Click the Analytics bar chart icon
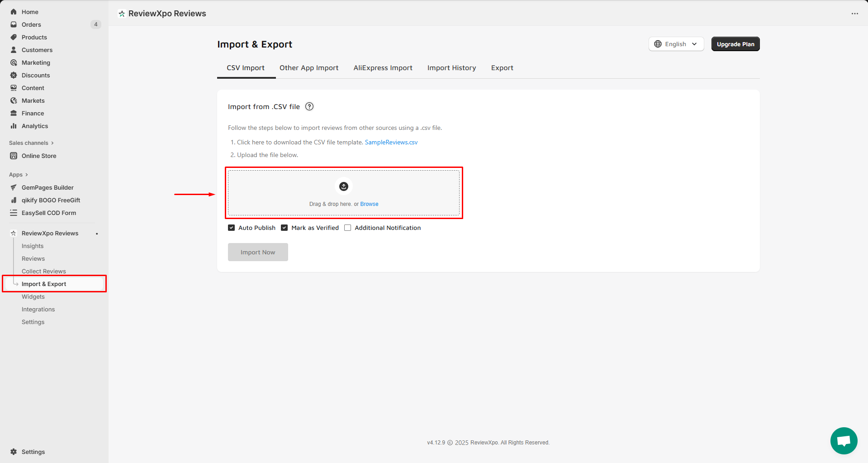The image size is (868, 463). click(14, 126)
